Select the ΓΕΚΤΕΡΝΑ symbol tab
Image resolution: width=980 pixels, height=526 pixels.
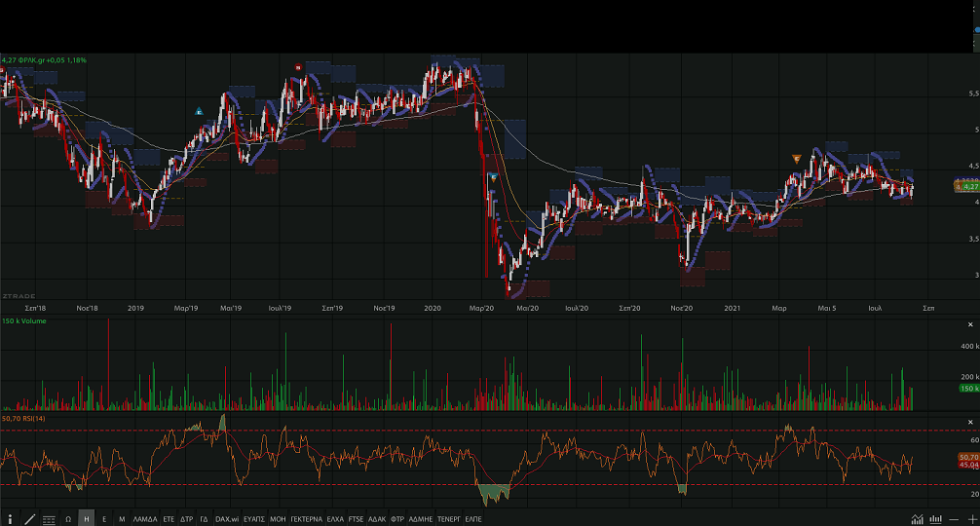306,519
